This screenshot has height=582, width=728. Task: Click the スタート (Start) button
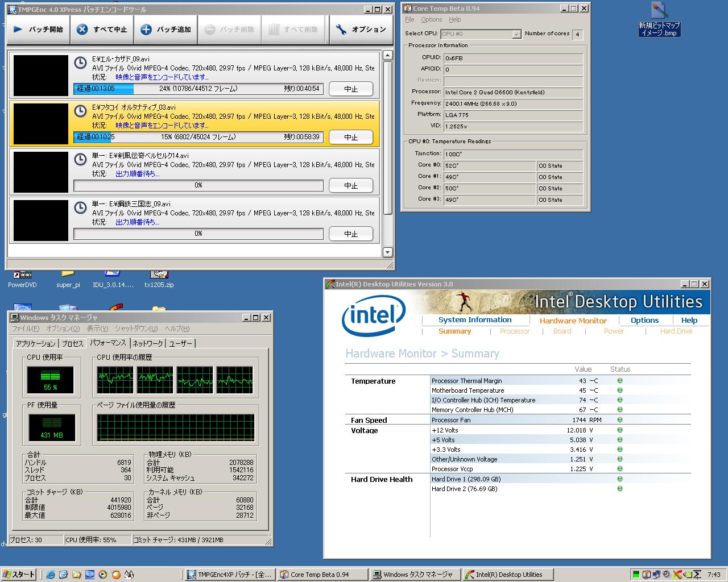[19, 575]
